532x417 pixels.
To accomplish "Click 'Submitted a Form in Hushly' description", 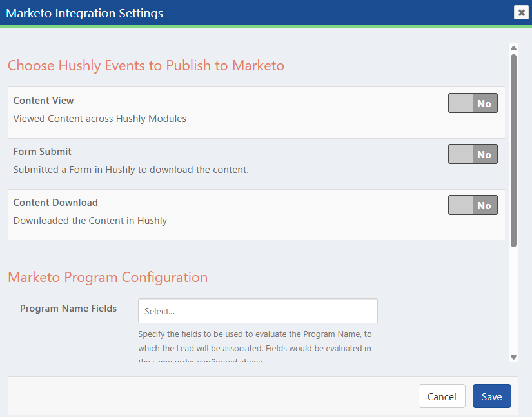I will pyautogui.click(x=131, y=170).
